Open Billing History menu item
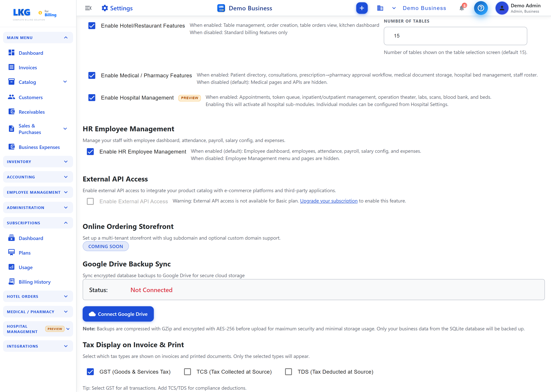Viewport: 551px width, 392px height. click(x=34, y=282)
